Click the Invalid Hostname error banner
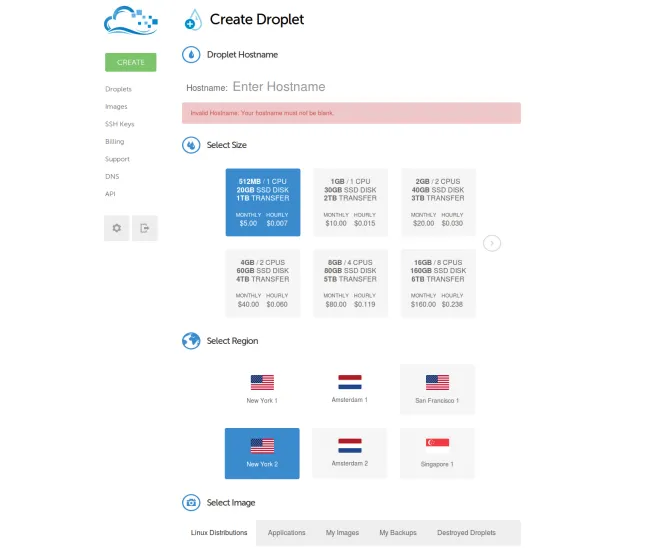The width and height of the screenshot is (650, 550). tap(351, 113)
